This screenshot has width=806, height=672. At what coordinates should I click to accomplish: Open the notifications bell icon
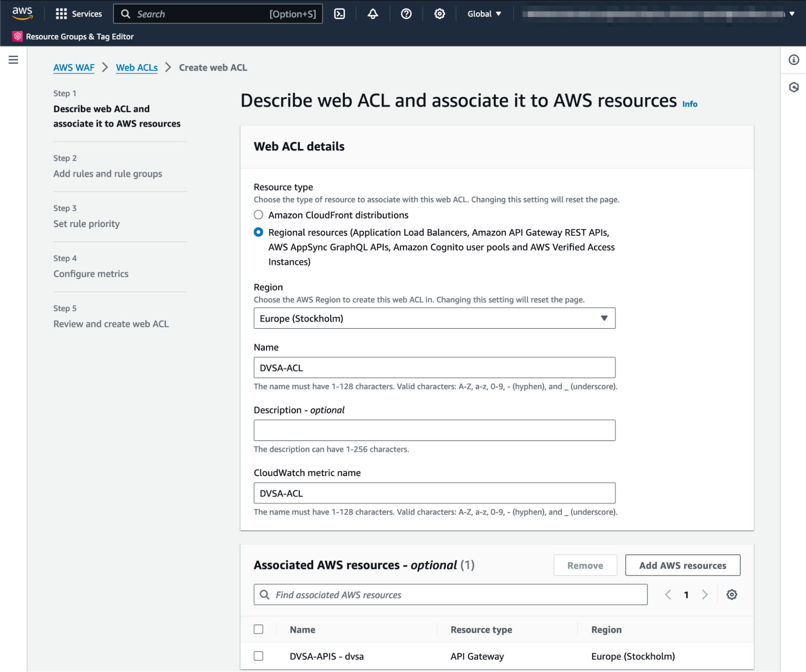pyautogui.click(x=373, y=14)
